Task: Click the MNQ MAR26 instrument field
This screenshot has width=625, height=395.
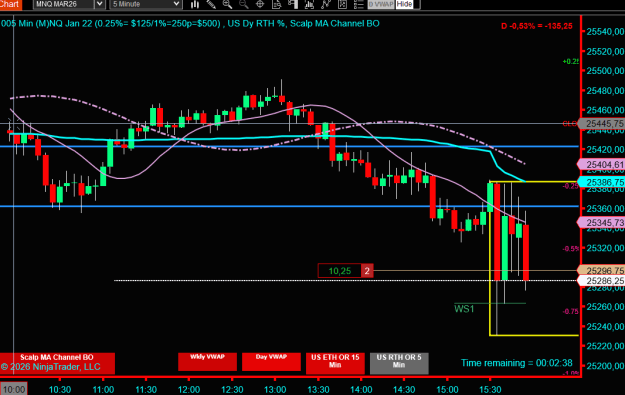Action: point(64,4)
